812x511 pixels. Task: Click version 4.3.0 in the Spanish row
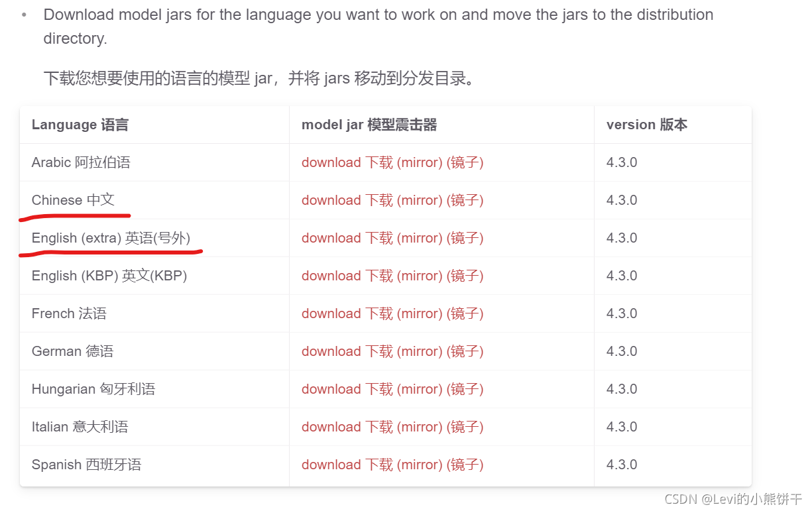622,465
